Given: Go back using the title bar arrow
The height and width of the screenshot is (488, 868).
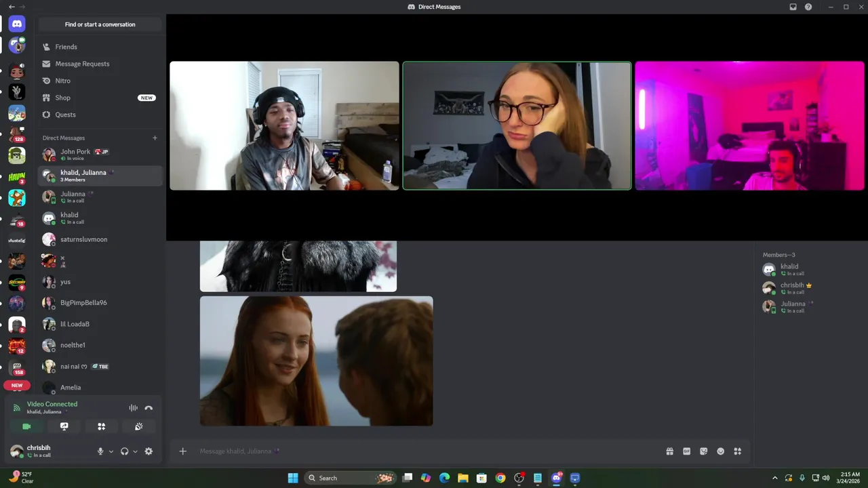Looking at the screenshot, I should [x=11, y=7].
